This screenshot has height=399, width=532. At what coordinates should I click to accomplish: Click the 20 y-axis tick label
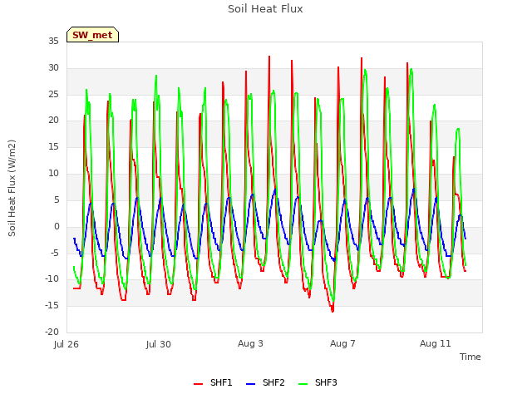coord(53,120)
